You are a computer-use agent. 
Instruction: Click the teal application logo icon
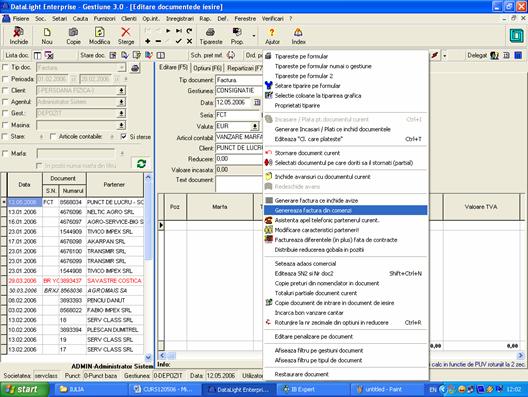coord(516,36)
